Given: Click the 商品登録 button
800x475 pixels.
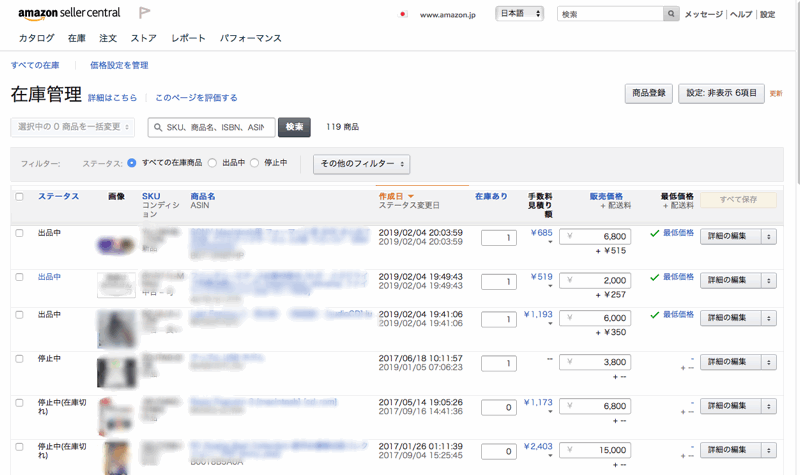Looking at the screenshot, I should [x=648, y=93].
